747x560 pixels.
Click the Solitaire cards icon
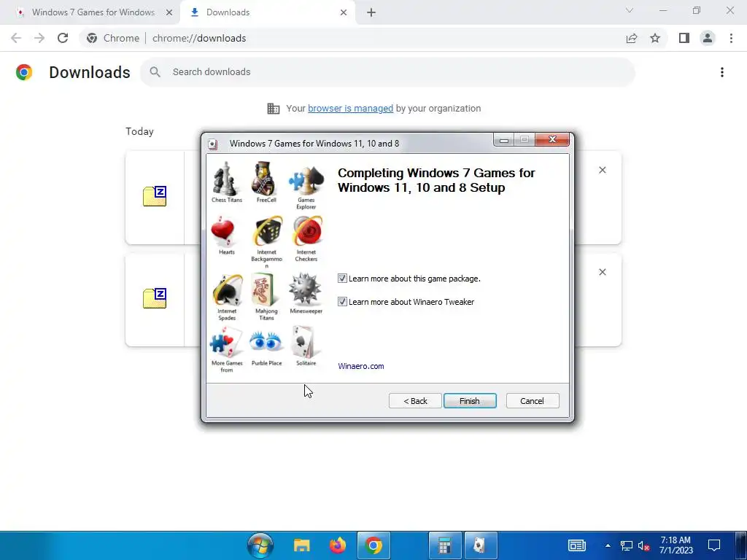305,342
